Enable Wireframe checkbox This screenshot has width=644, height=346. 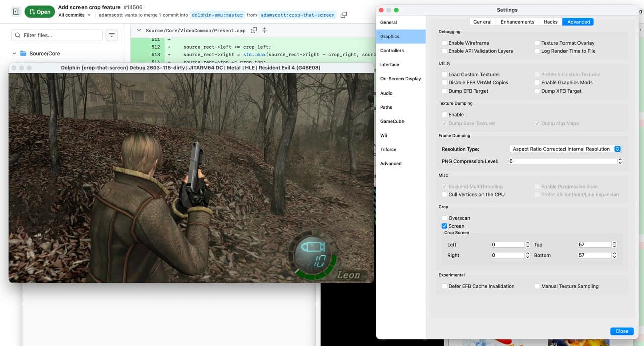tap(444, 43)
